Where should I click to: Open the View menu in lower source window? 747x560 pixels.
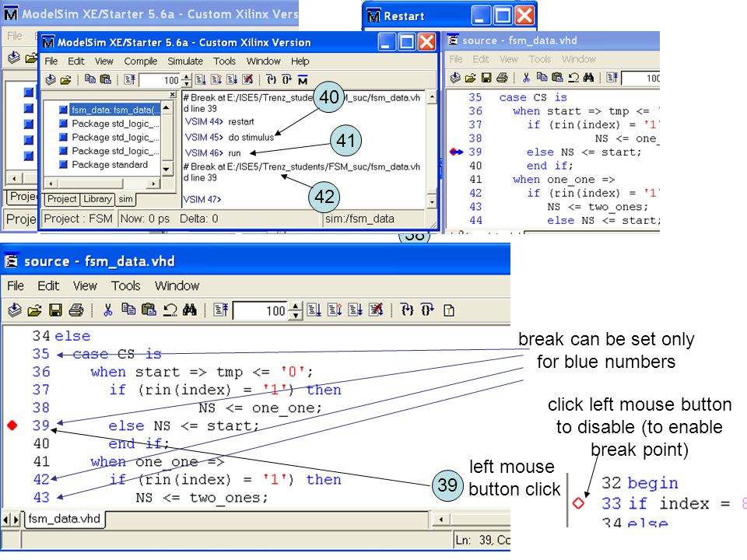point(85,285)
